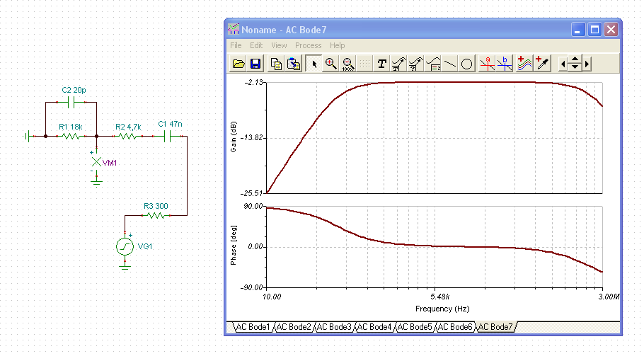Save the diagram with the floppy icon

pyautogui.click(x=255, y=64)
